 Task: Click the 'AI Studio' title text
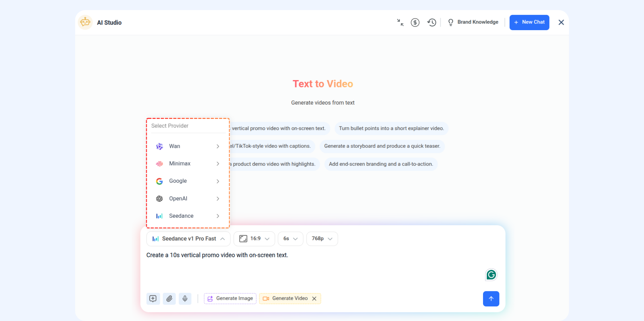point(109,23)
